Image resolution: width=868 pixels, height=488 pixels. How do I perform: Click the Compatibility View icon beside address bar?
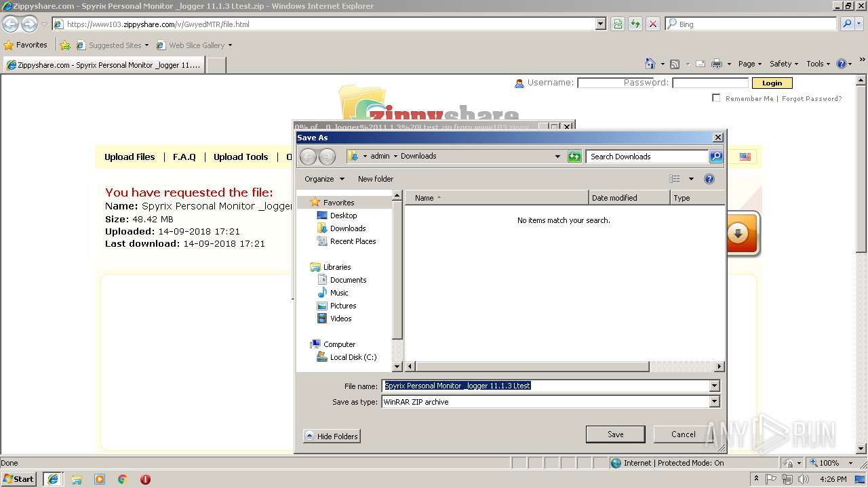click(x=618, y=24)
